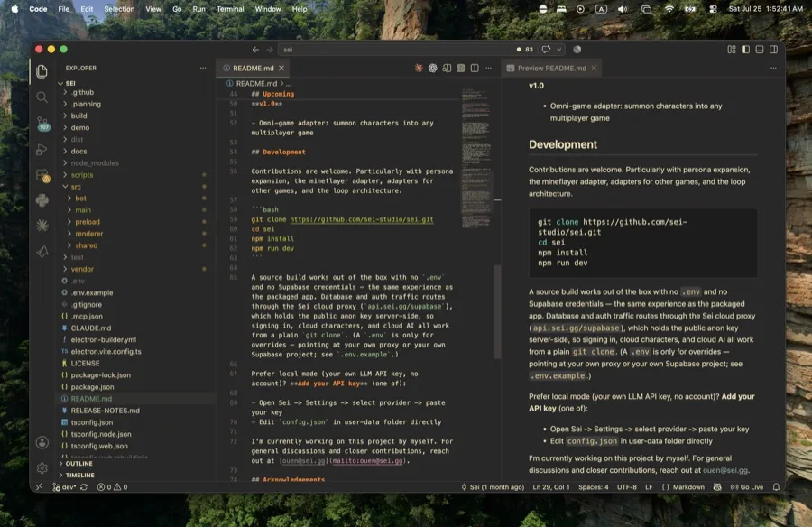Click Ln 29, Col 1 in status bar
The width and height of the screenshot is (812, 527).
[x=551, y=487]
